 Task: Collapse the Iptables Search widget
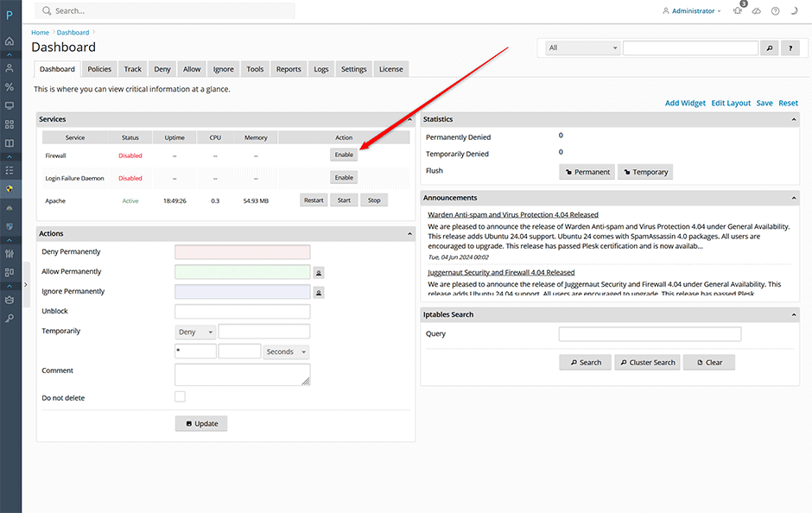click(x=794, y=314)
